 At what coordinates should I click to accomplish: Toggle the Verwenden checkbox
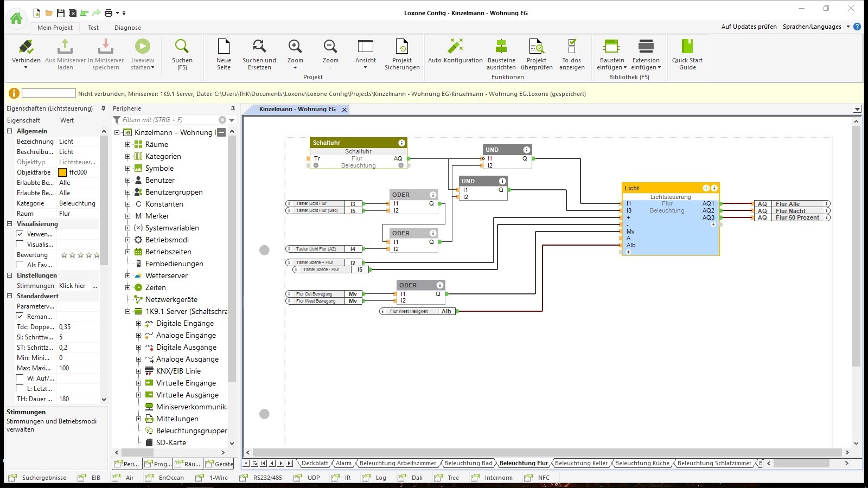(x=20, y=234)
